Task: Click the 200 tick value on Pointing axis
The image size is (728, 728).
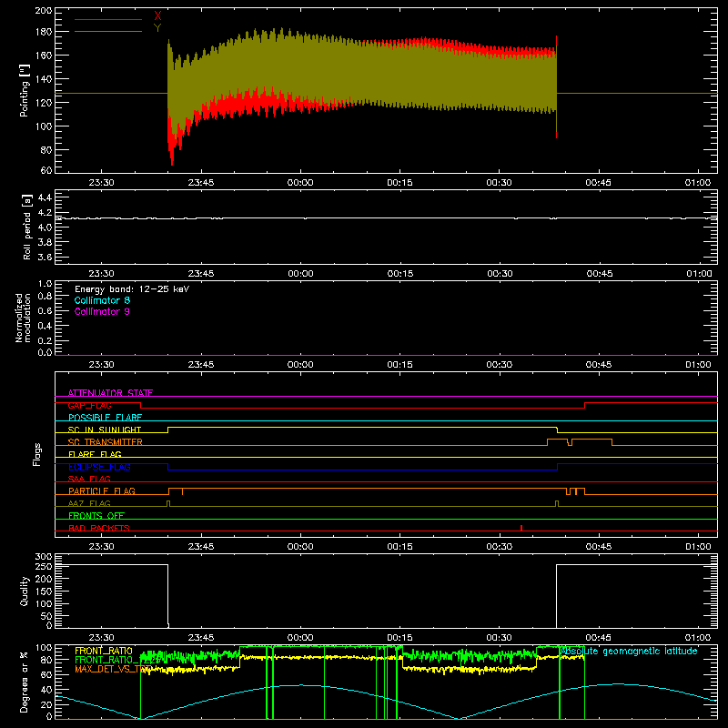Action: click(x=43, y=10)
